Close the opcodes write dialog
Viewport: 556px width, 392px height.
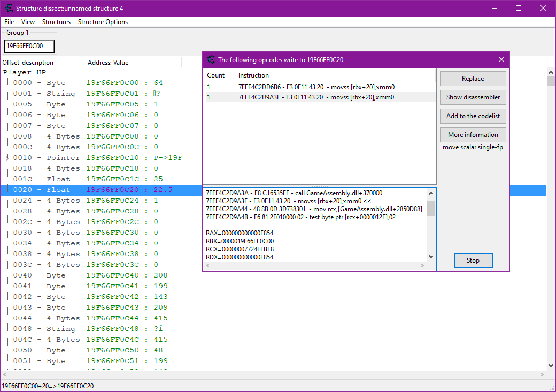coord(501,60)
